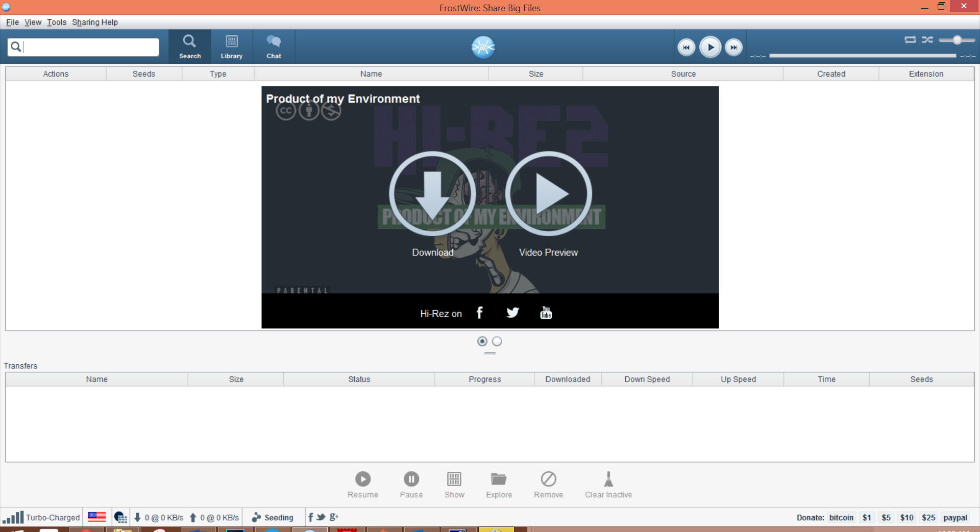Click the FrostWire logo icon
The width and height of the screenshot is (980, 532).
coord(483,47)
